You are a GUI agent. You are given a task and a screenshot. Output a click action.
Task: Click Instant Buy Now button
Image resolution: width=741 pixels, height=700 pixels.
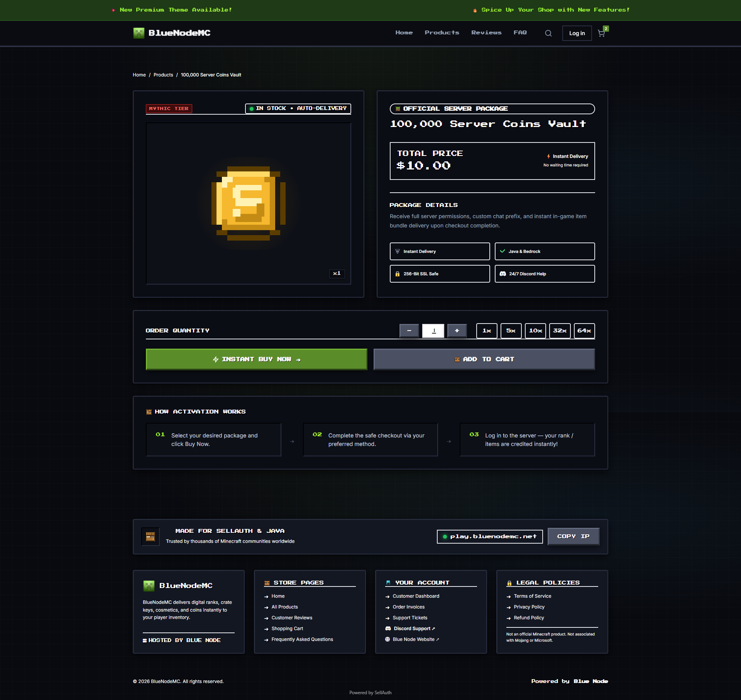pyautogui.click(x=257, y=359)
